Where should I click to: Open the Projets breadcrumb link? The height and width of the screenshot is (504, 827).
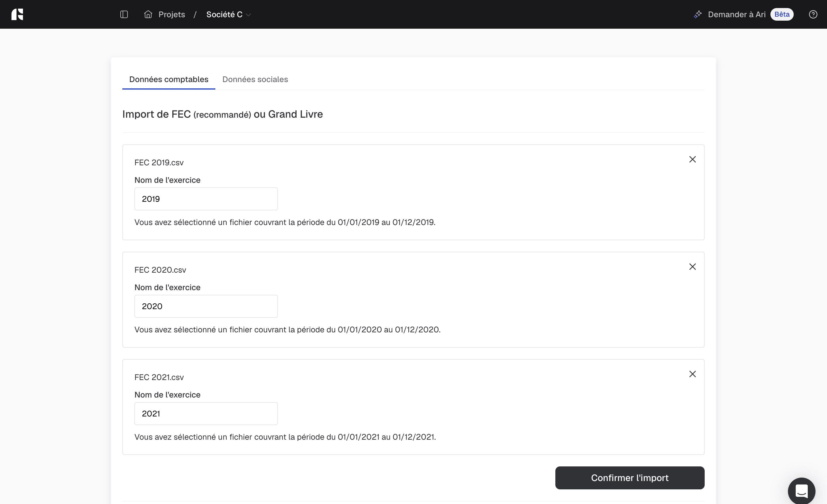pos(171,14)
